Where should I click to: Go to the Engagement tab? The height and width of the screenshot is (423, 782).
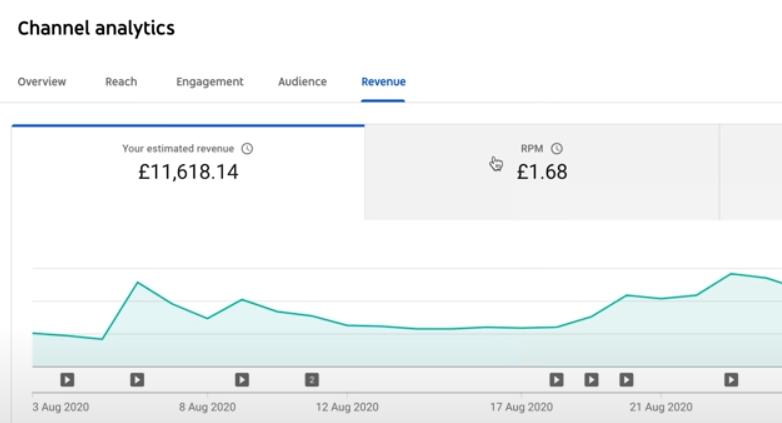pos(210,82)
